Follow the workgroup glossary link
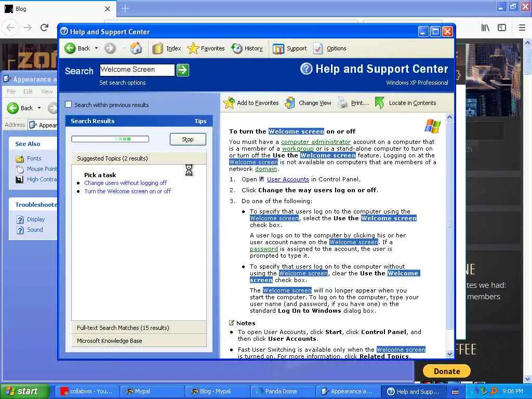This screenshot has height=399, width=532. [x=298, y=149]
